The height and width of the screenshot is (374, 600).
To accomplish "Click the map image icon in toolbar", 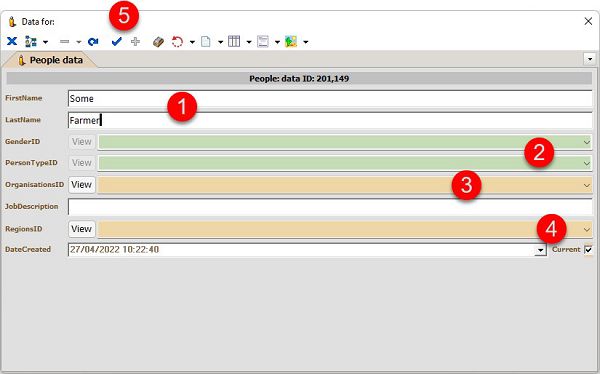I will coord(291,41).
